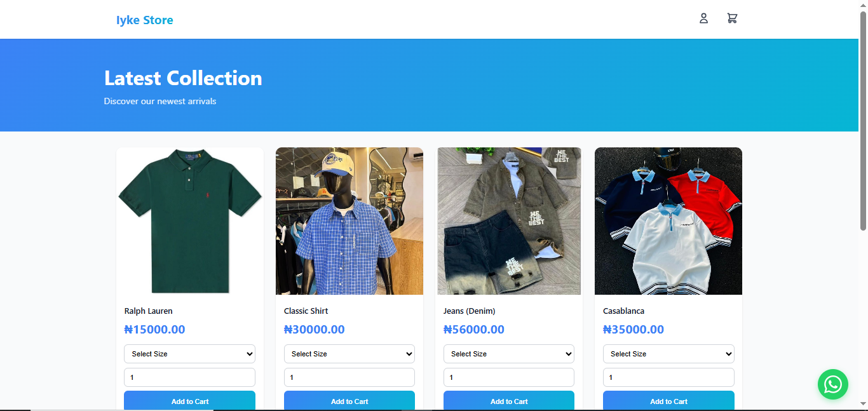Open the Casablanca size dropdown

tap(668, 354)
